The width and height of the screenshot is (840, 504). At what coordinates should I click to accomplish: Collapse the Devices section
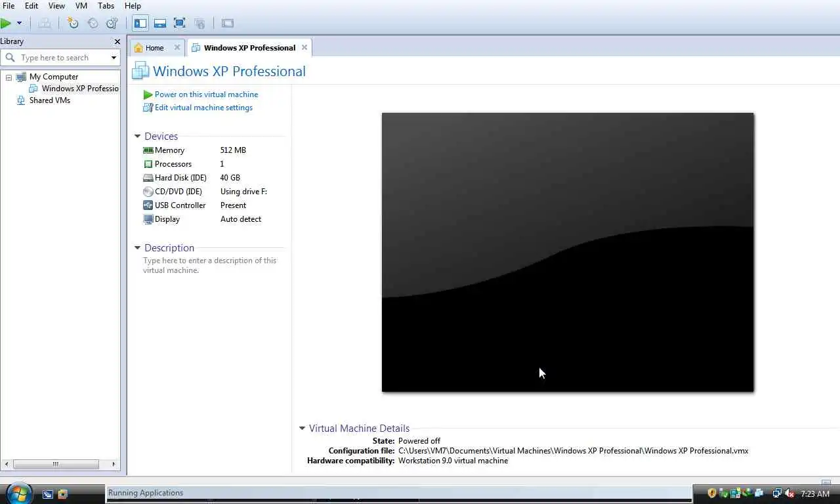point(137,136)
